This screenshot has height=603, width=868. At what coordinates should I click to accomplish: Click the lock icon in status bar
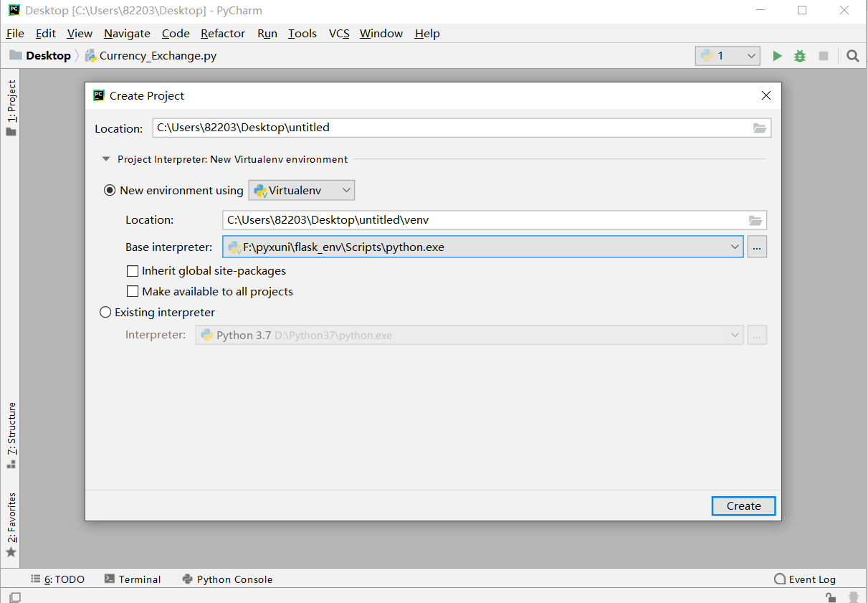point(830,597)
